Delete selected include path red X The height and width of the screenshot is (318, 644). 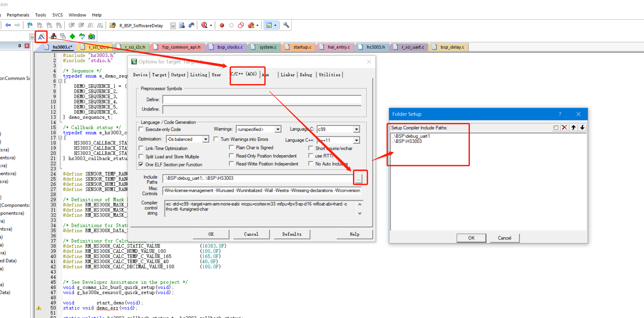pyautogui.click(x=564, y=128)
